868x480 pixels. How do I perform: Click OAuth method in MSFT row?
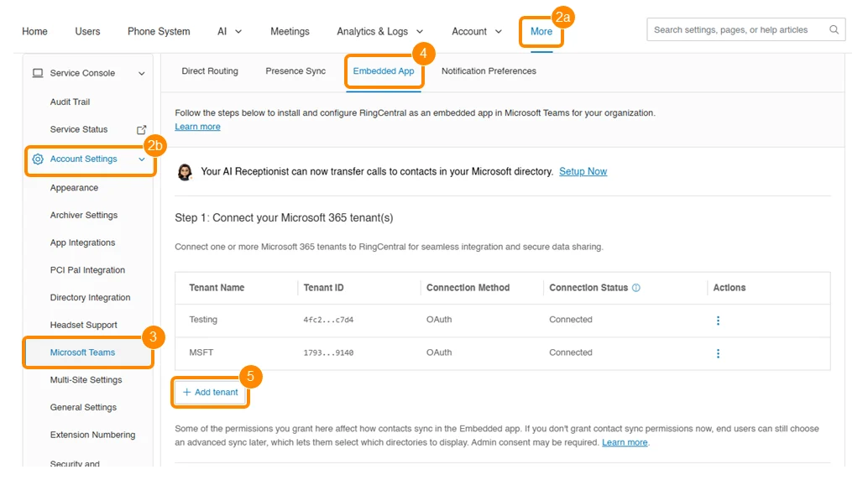pos(439,352)
